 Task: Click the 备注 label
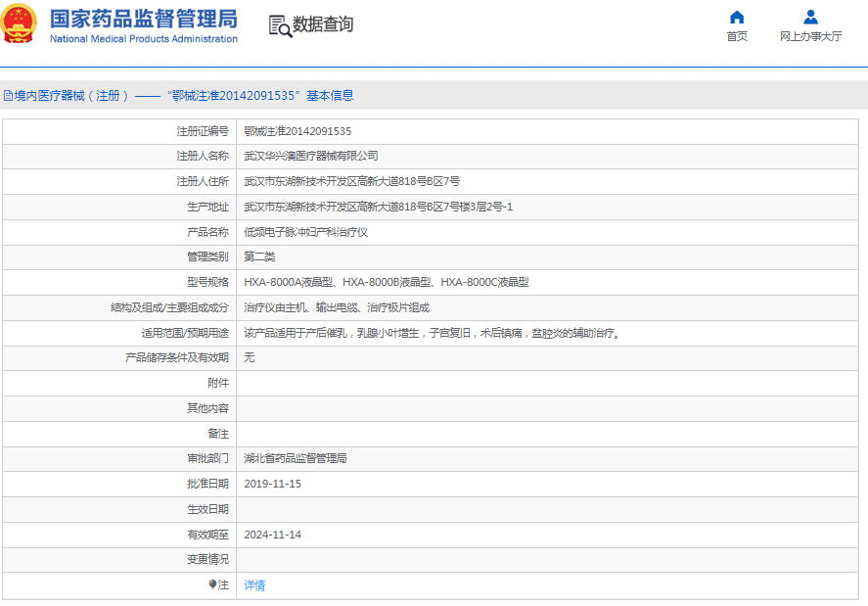(218, 434)
